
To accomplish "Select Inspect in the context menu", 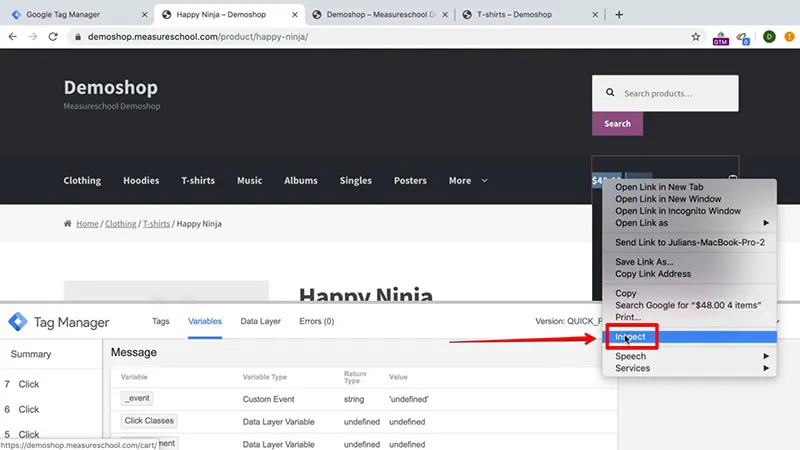I will point(689,337).
